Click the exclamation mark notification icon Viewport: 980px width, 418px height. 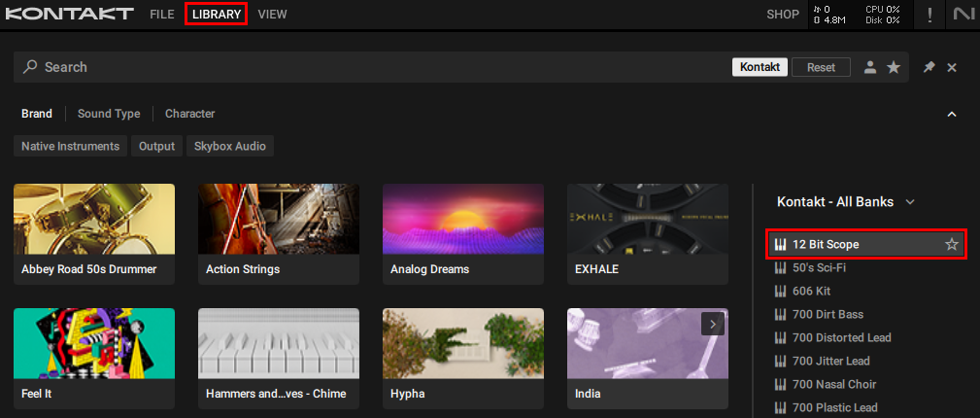[929, 15]
